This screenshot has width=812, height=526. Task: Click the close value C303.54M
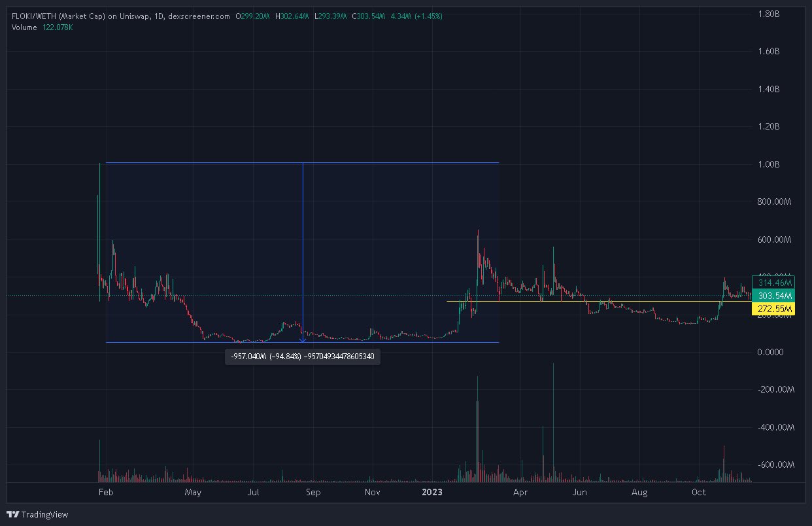368,16
